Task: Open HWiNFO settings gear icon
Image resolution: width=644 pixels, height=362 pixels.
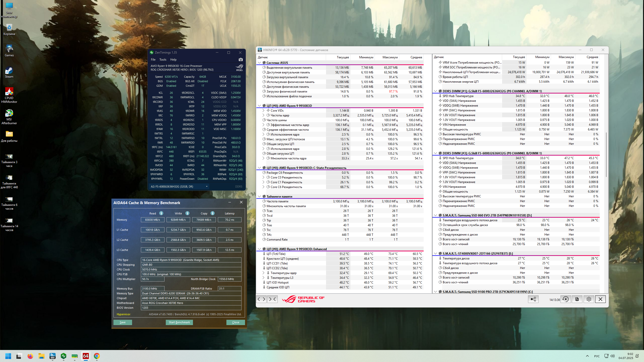Action: pos(589,299)
